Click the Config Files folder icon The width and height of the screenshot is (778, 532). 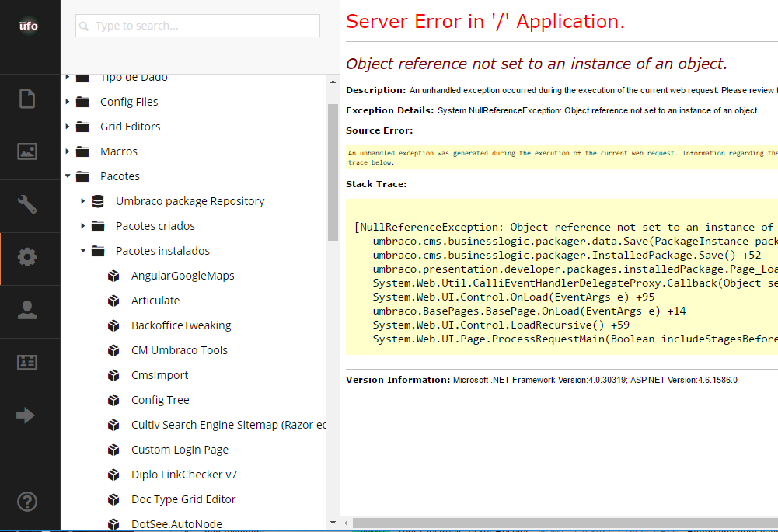[82, 102]
